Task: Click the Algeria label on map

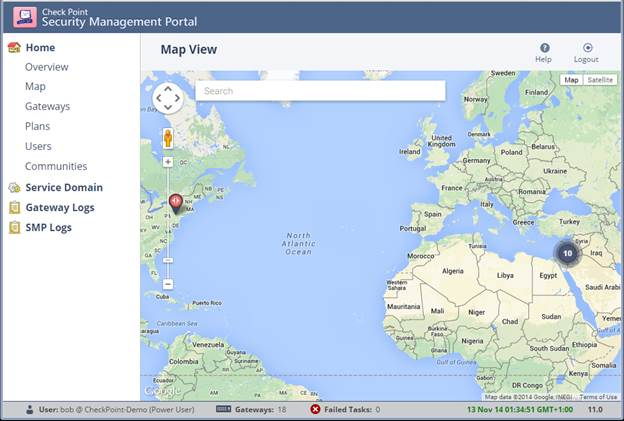Action: click(453, 271)
